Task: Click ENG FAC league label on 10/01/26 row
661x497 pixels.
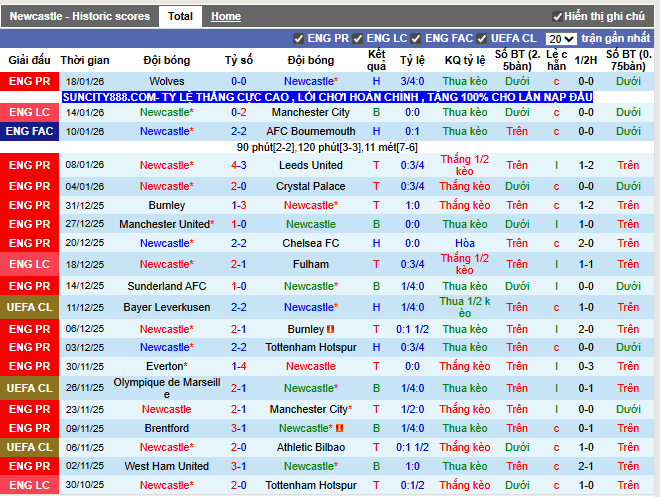Action: [x=30, y=132]
